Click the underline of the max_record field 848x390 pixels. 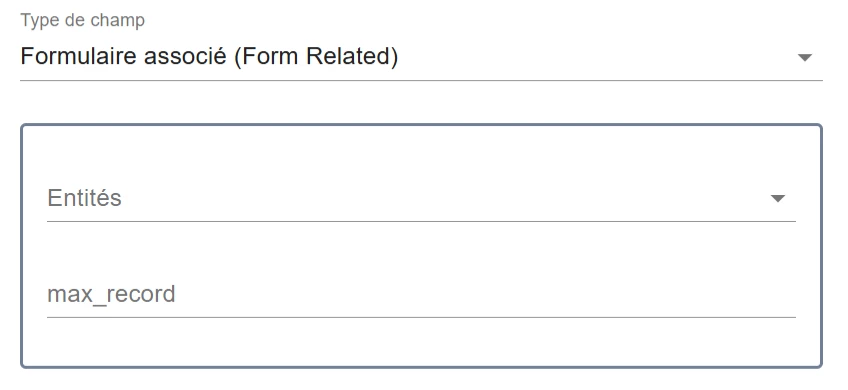point(421,318)
